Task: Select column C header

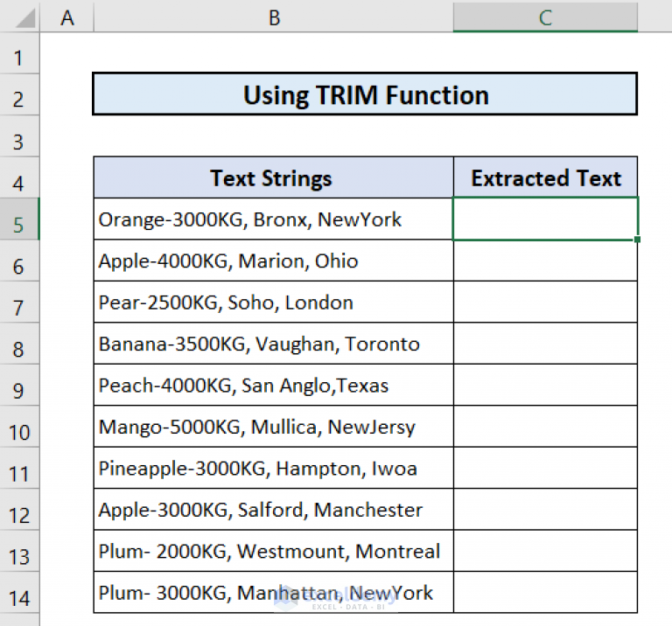Action: [x=545, y=17]
